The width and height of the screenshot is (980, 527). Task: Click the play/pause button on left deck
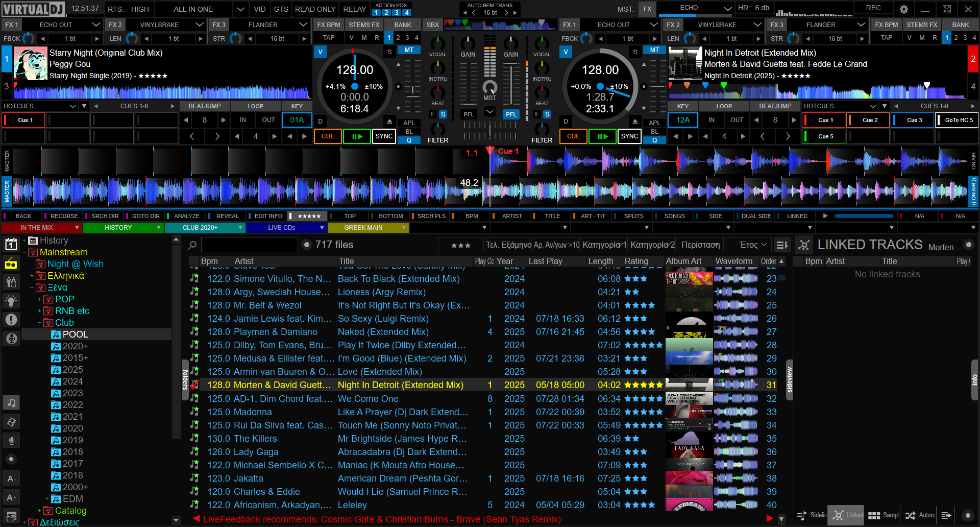[357, 136]
